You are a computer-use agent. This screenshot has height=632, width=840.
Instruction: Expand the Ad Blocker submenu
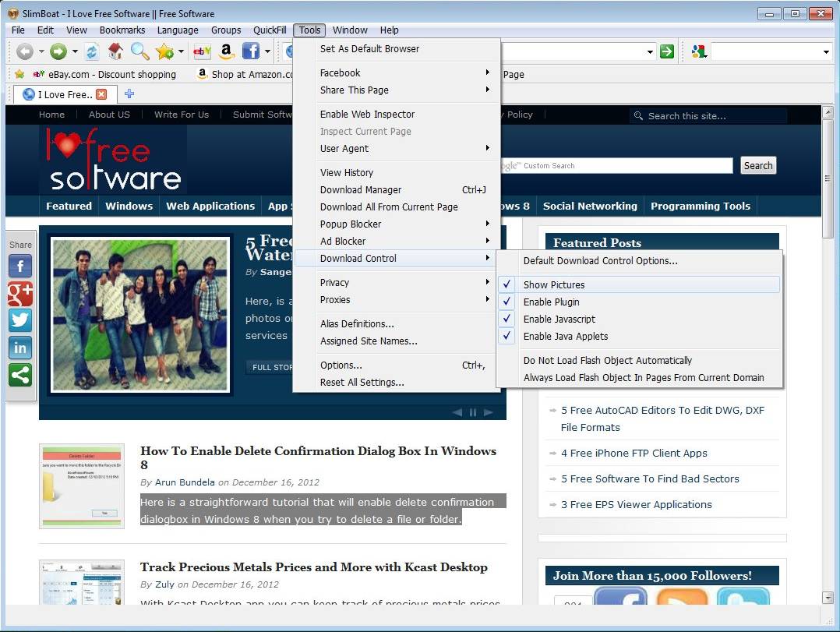click(395, 241)
